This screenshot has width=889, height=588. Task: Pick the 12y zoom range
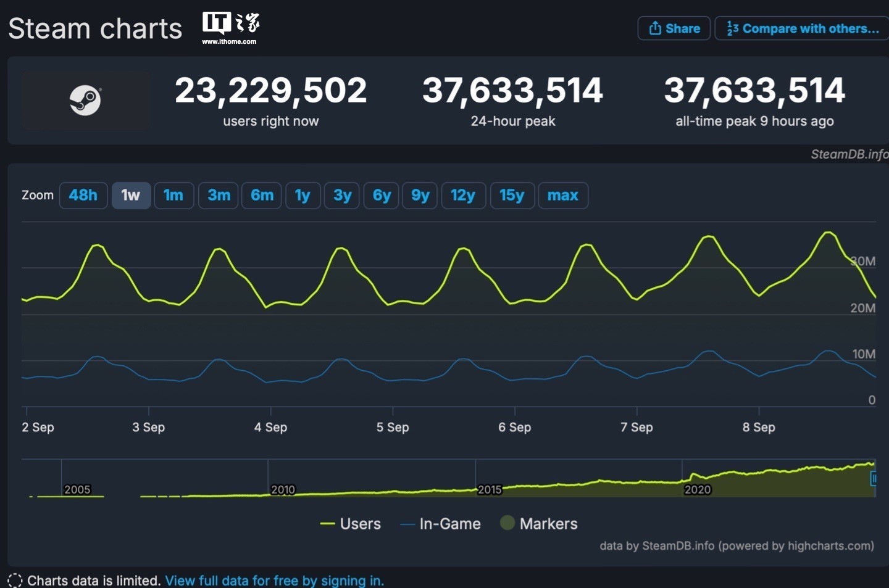click(463, 196)
